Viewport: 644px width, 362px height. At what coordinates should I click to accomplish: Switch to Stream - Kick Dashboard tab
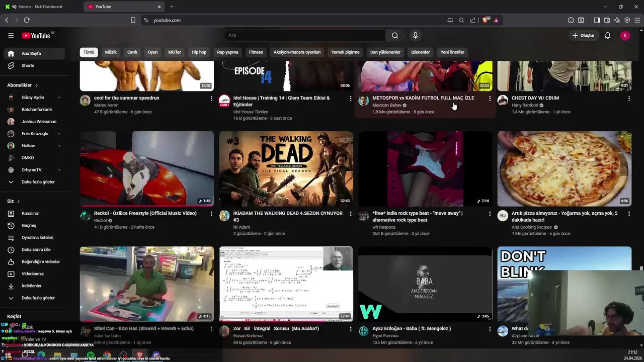40,7
